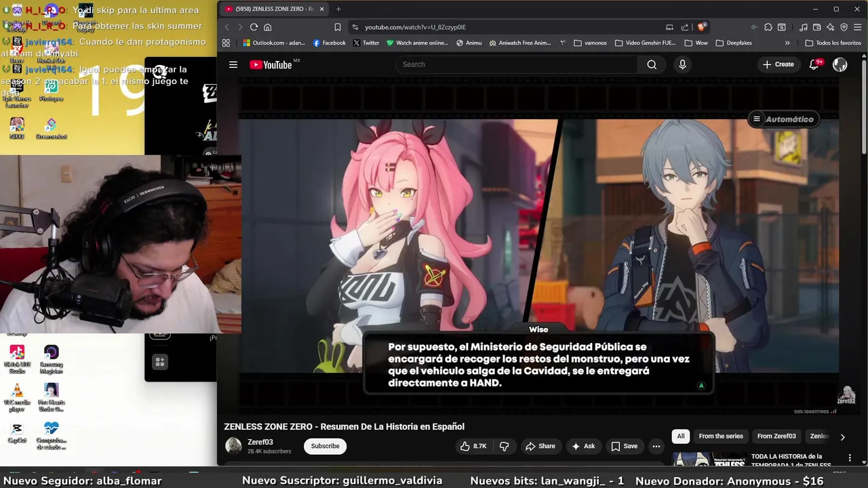Click the Ask button

[x=583, y=446]
